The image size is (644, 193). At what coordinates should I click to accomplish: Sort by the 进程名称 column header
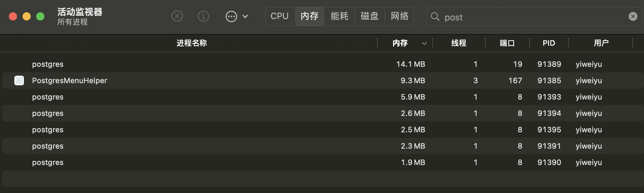pyautogui.click(x=192, y=43)
